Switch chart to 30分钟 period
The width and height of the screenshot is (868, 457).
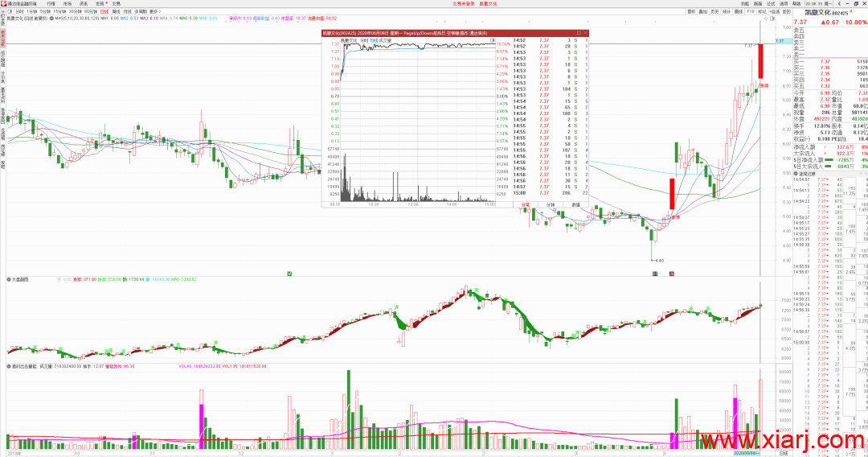[x=76, y=11]
